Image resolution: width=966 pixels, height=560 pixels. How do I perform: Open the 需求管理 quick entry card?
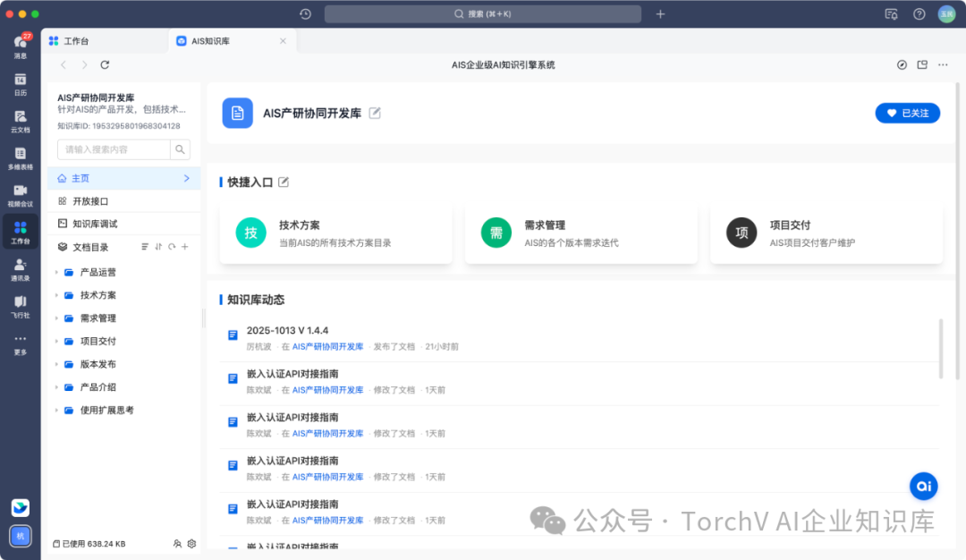[581, 233]
